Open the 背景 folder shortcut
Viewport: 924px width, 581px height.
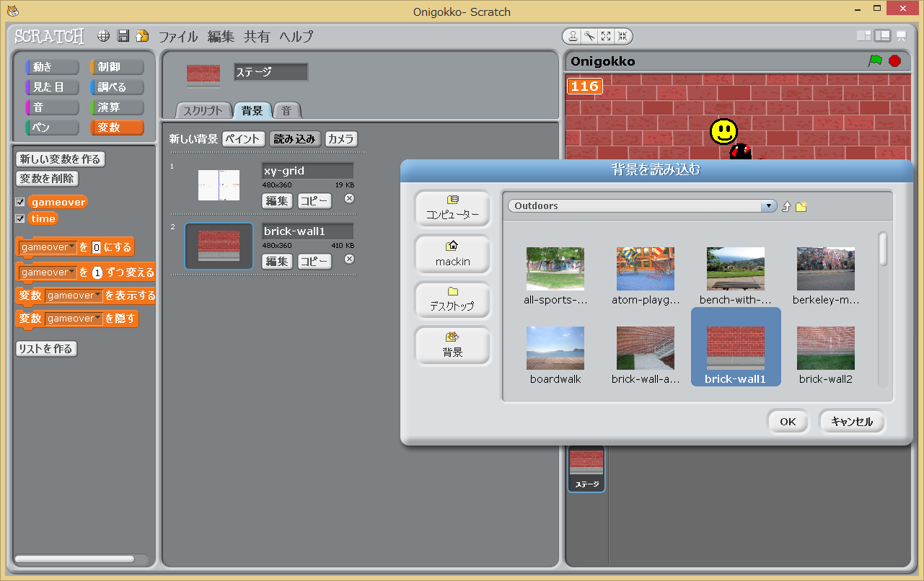[452, 345]
